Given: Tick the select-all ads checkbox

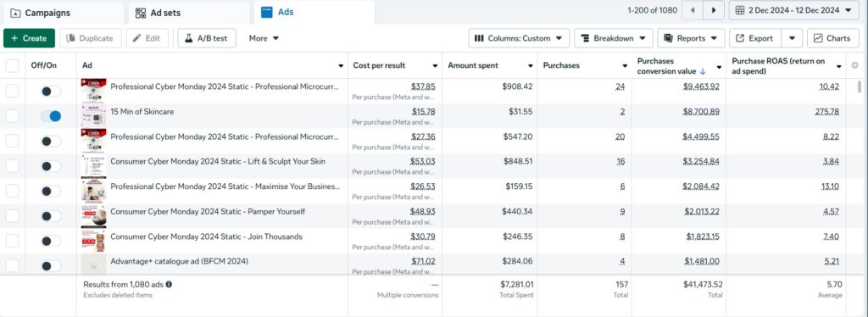Looking at the screenshot, I should 12,65.
